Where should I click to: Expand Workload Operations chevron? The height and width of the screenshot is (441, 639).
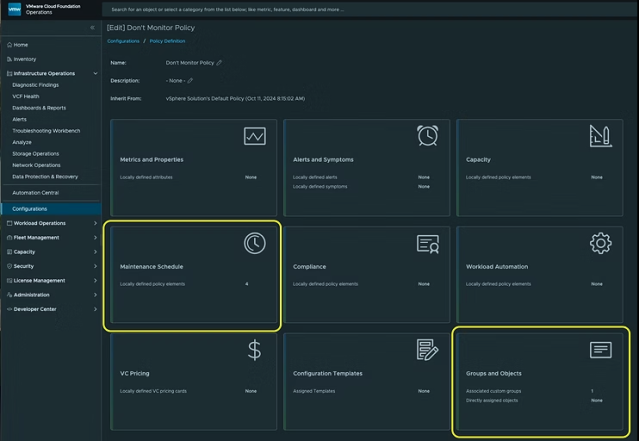(95, 223)
